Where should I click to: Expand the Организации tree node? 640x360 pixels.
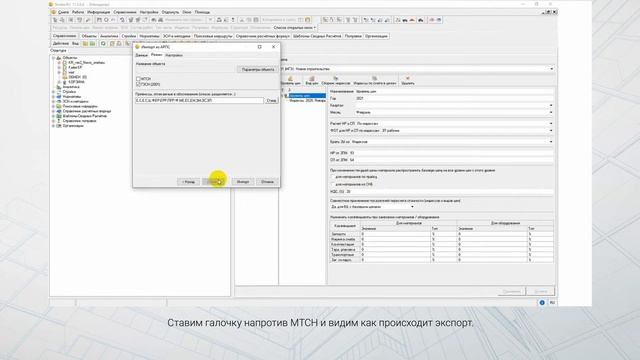tap(53, 126)
